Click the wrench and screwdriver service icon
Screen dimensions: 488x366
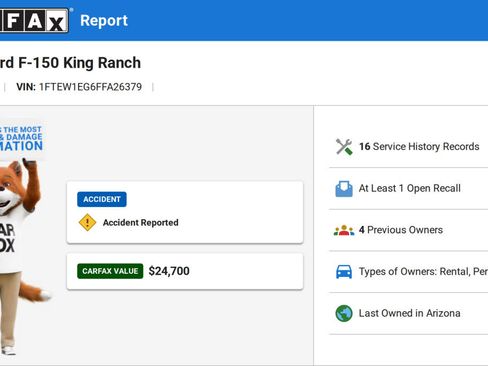344,147
